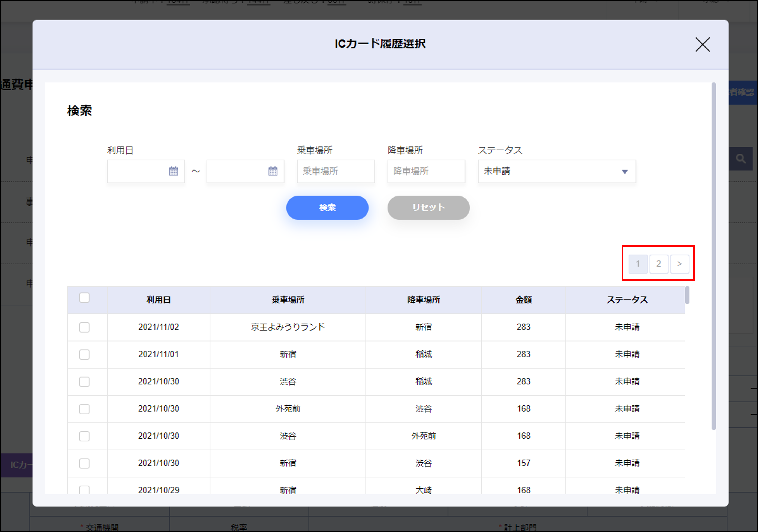Check the 2021/11/02 京王よみうりランド row
758x532 pixels.
[84, 327]
